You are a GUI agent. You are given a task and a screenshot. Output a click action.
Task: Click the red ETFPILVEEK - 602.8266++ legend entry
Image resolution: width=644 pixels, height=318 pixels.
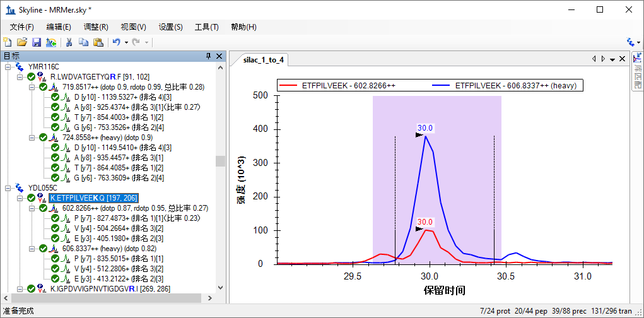coord(337,85)
